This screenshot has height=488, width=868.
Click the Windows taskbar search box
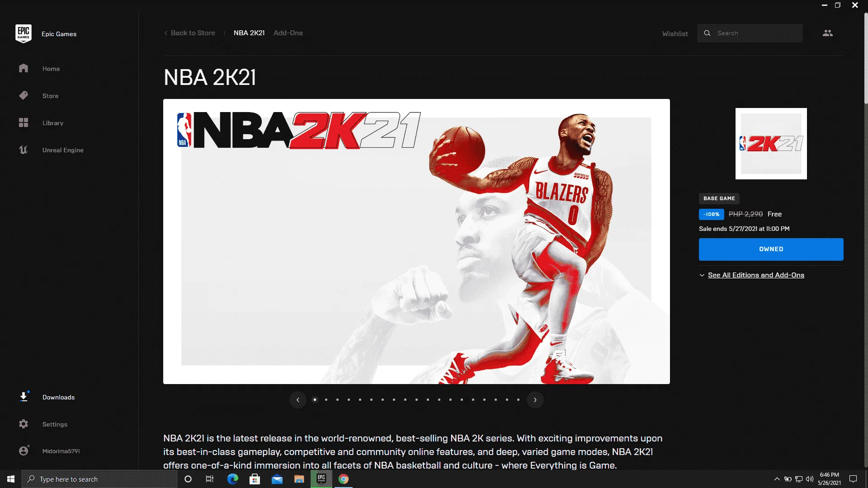point(99,479)
